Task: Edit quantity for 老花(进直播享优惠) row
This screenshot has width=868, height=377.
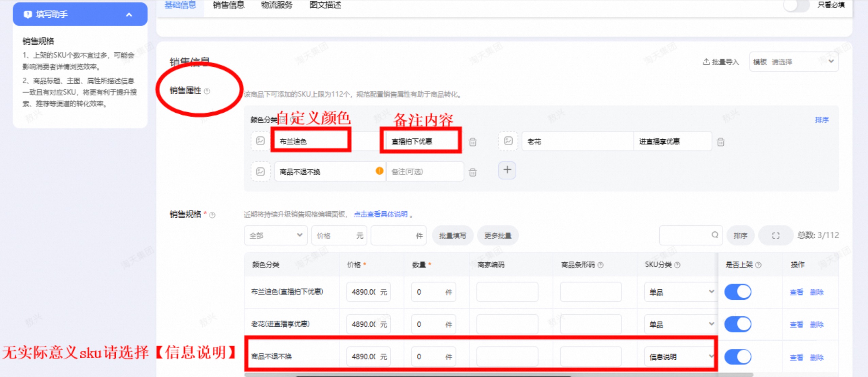Action: (x=433, y=324)
